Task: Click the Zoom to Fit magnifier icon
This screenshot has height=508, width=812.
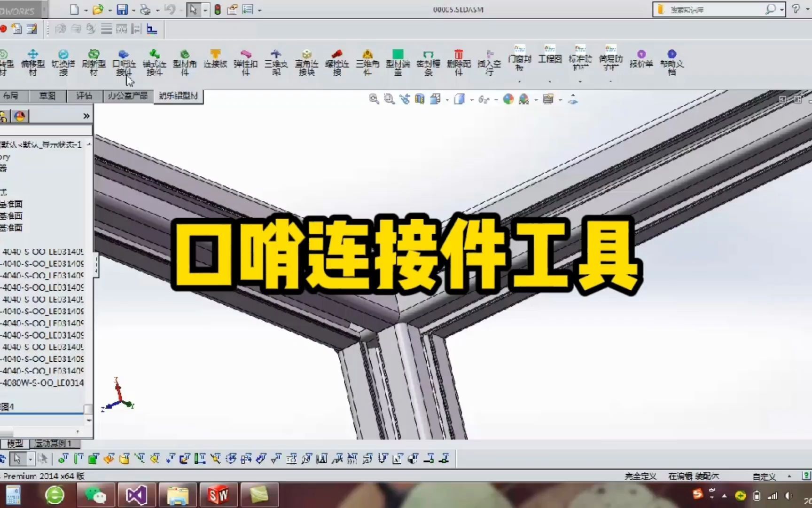Action: [x=374, y=99]
